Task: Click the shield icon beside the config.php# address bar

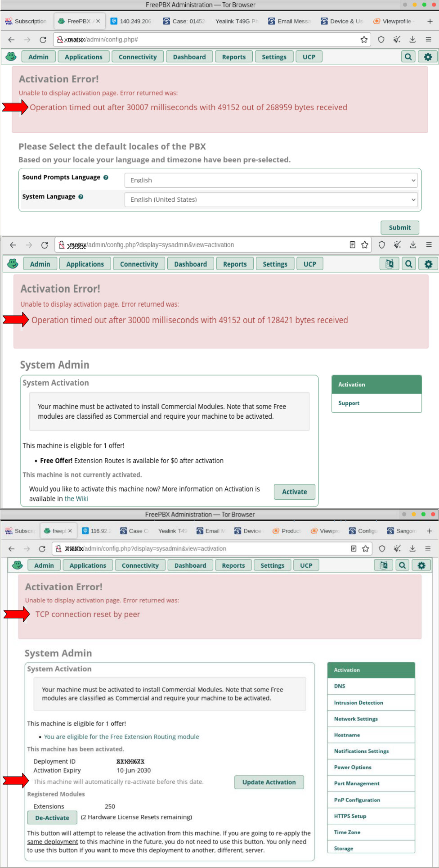Action: (381, 40)
